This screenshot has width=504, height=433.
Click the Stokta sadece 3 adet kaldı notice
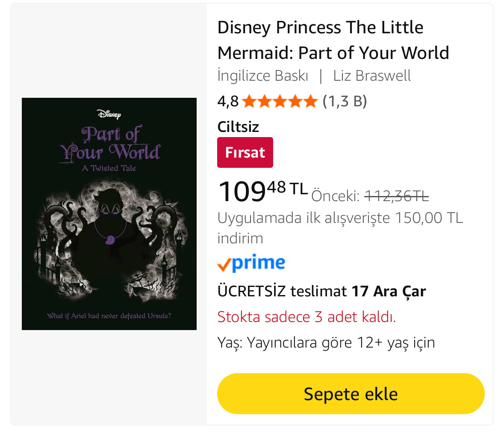(x=307, y=317)
